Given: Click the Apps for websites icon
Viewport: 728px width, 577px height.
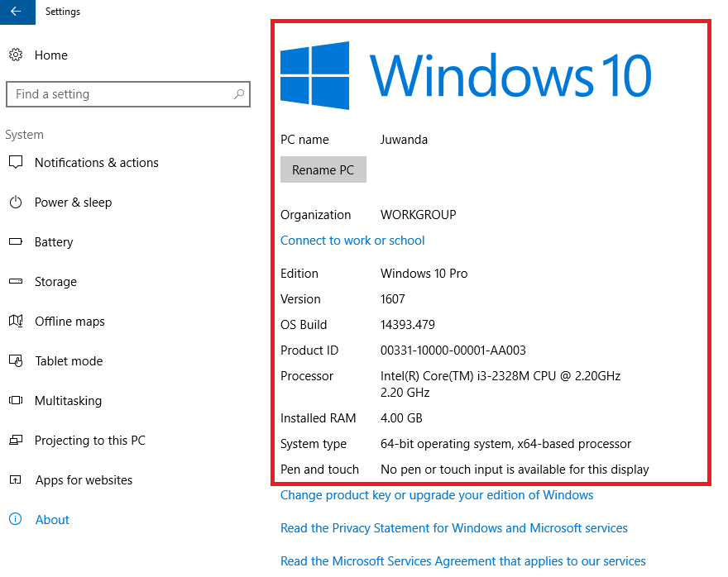Looking at the screenshot, I should click(x=16, y=479).
